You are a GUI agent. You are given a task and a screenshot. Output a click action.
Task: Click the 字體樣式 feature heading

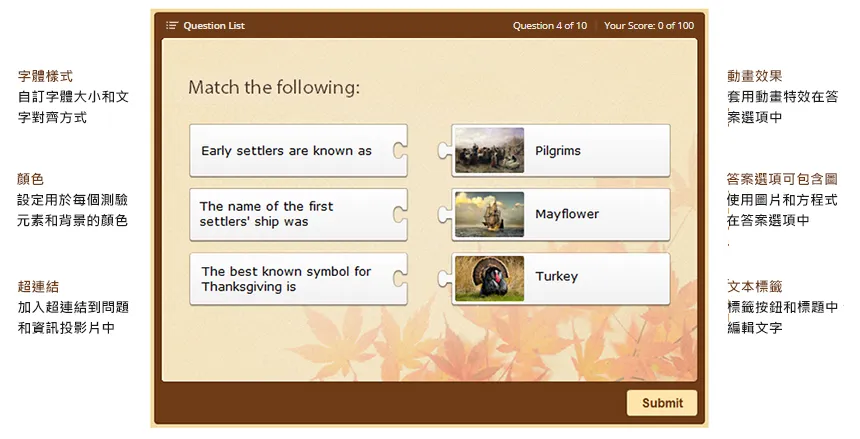click(x=46, y=76)
